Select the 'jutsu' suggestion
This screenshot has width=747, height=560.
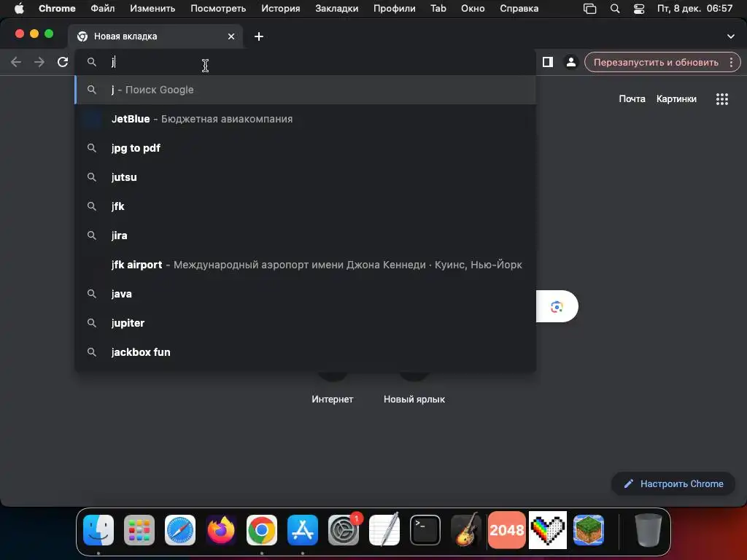pos(306,177)
